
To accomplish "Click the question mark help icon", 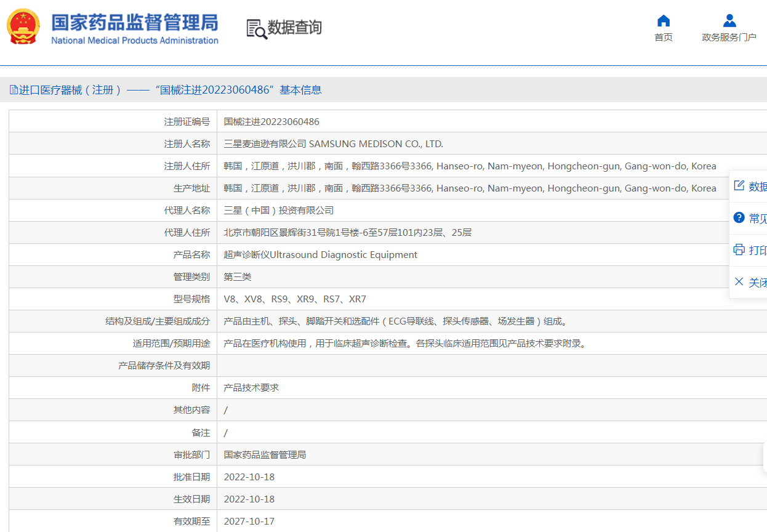I will [739, 217].
